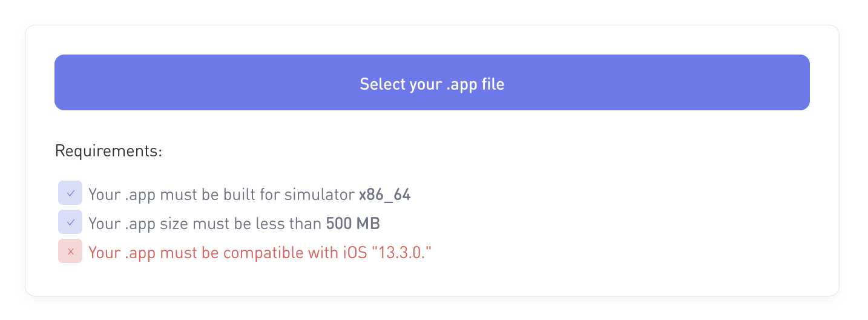Click the Select your .app file button
The image size is (868, 320).
pos(432,82)
